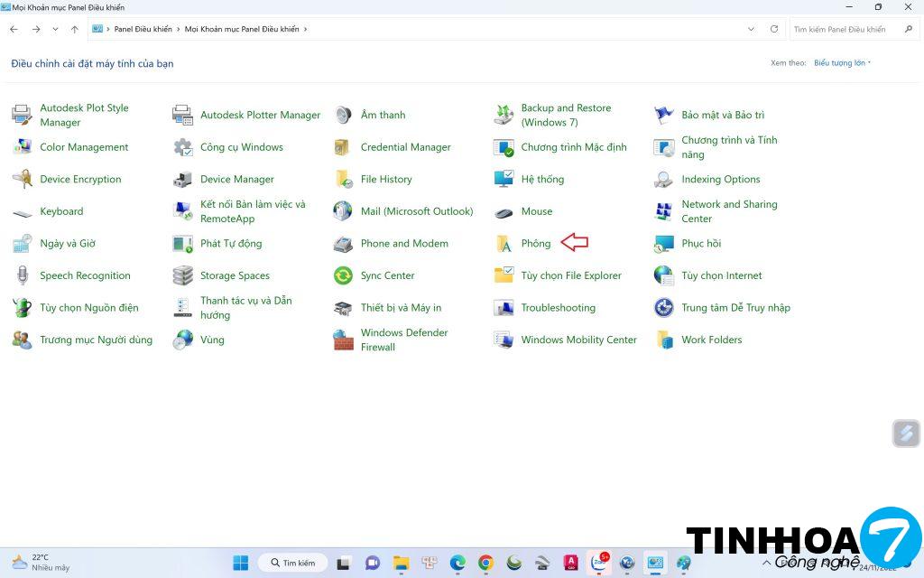Click the Windows Defender Firewall brick icon
Viewport: 924px width, 578px height.
343,340
